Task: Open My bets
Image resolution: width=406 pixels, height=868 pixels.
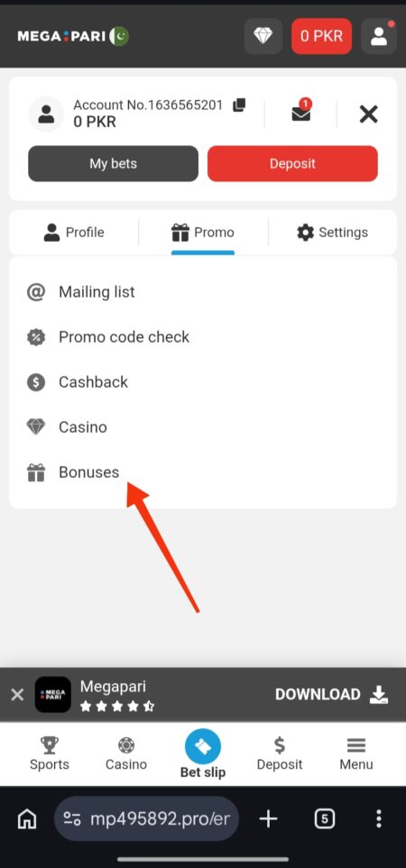Action: (x=113, y=163)
